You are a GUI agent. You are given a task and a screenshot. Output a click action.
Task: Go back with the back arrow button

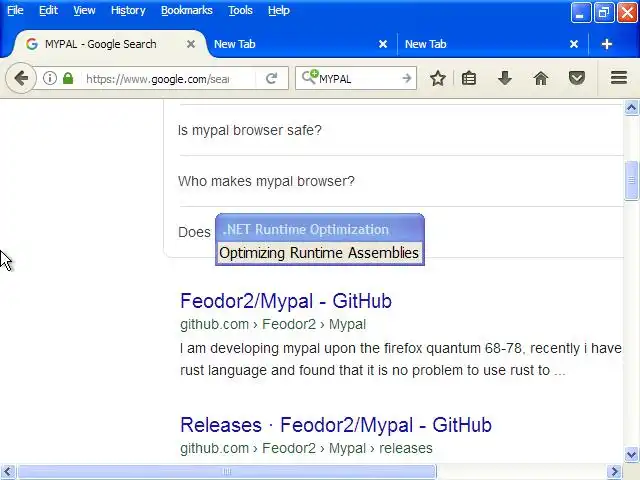click(20, 78)
